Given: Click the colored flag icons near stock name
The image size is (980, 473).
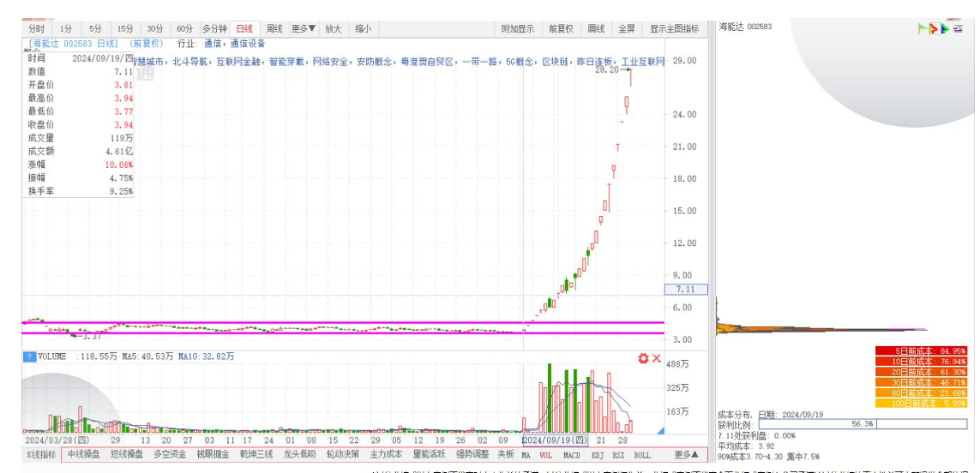Looking at the screenshot, I should click(934, 29).
